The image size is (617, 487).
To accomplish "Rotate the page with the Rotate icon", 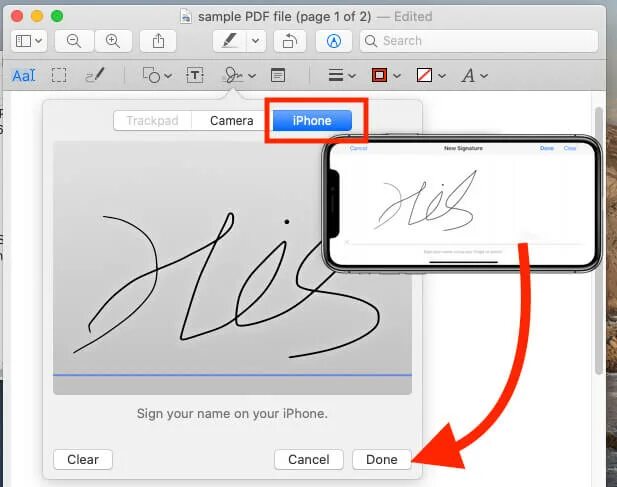I will (x=290, y=41).
